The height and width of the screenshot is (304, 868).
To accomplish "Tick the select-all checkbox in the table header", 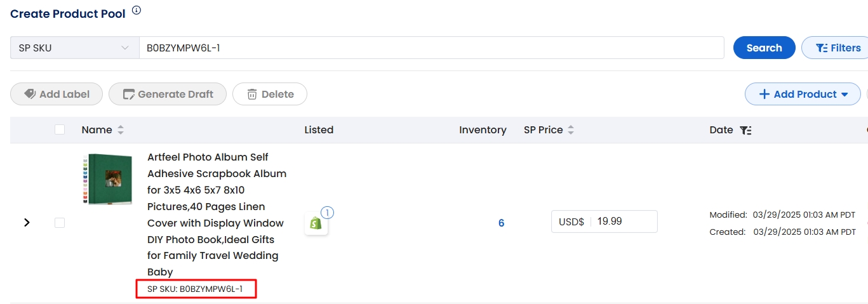I will [x=60, y=129].
